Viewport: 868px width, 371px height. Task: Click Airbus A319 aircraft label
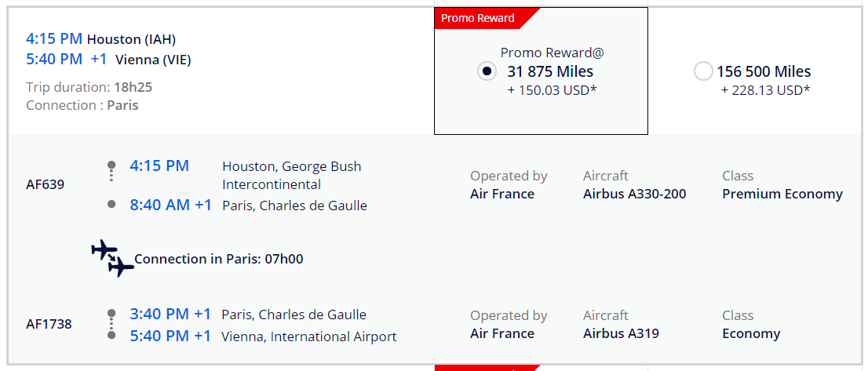pyautogui.click(x=621, y=333)
